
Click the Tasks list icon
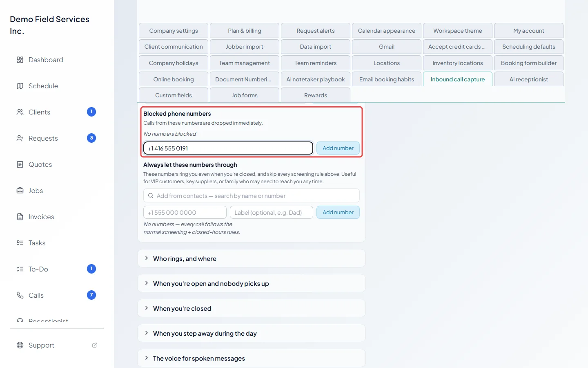[20, 243]
